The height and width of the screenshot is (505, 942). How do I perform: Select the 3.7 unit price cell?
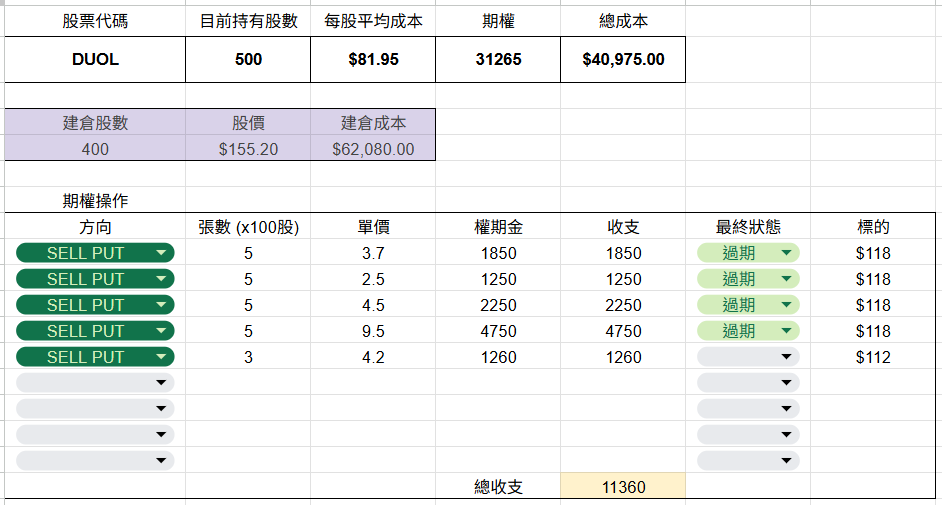click(373, 253)
